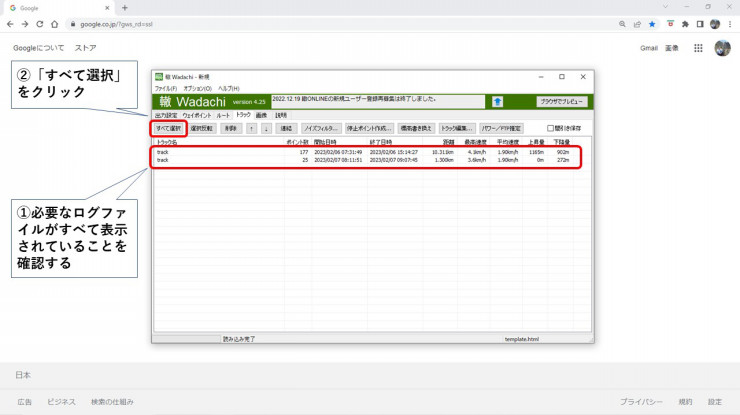This screenshot has height=415, width=740.
Task: Click the すべて選択 button
Action: coord(168,128)
